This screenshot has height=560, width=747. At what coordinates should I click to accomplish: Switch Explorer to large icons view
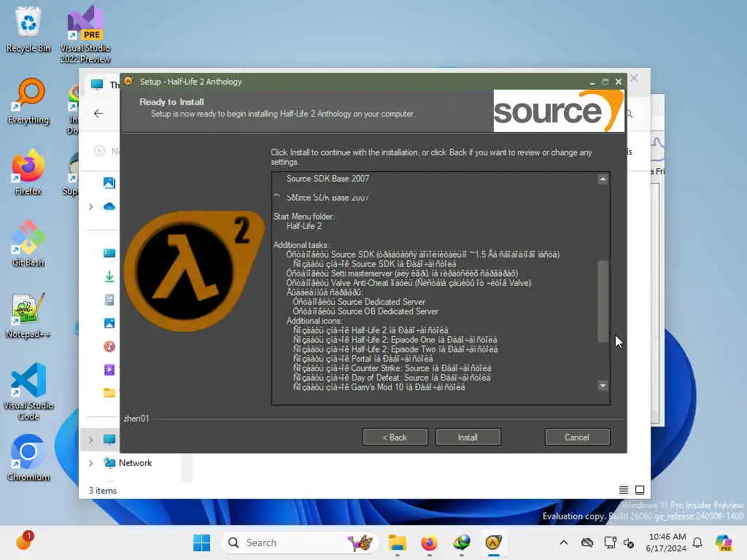640,490
